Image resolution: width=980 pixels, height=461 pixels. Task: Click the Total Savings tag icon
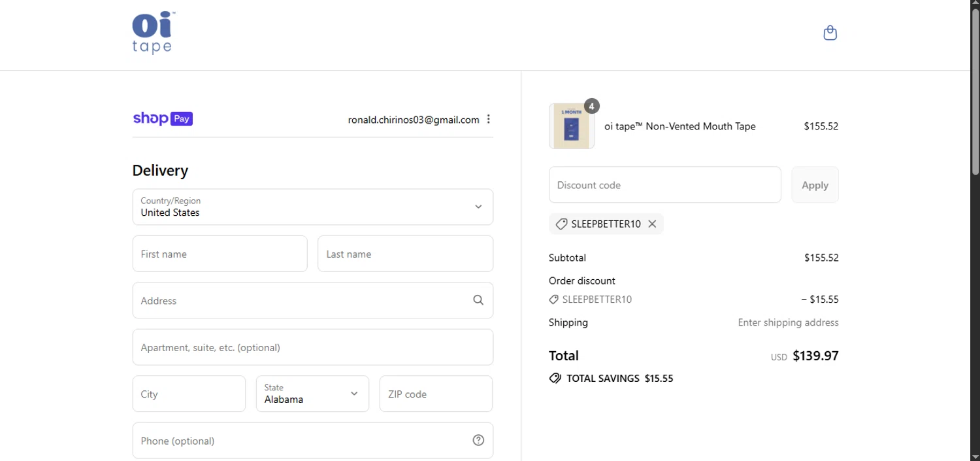click(x=555, y=378)
